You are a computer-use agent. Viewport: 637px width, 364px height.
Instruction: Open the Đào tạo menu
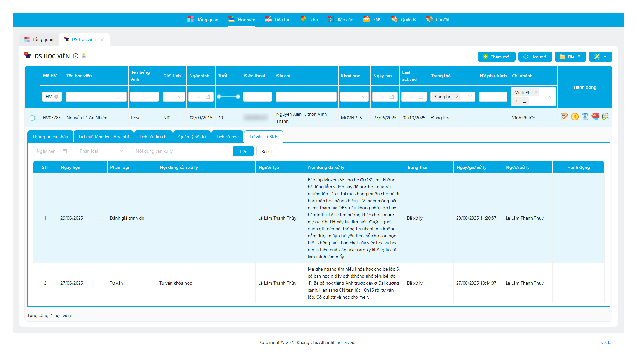(278, 20)
